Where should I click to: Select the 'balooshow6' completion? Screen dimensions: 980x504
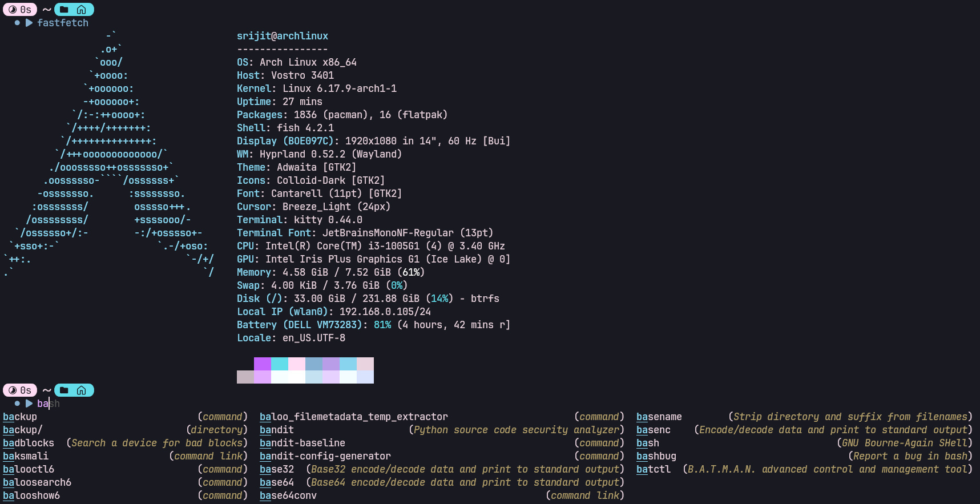coord(125,495)
